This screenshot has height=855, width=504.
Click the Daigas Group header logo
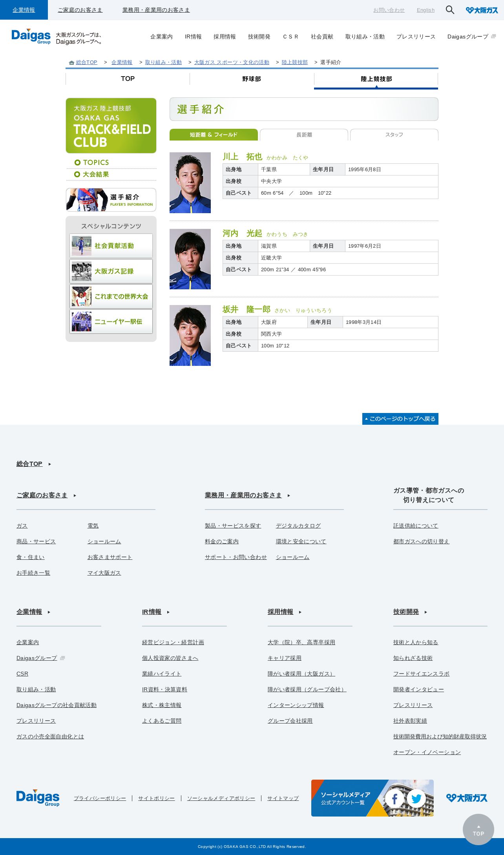pos(31,37)
